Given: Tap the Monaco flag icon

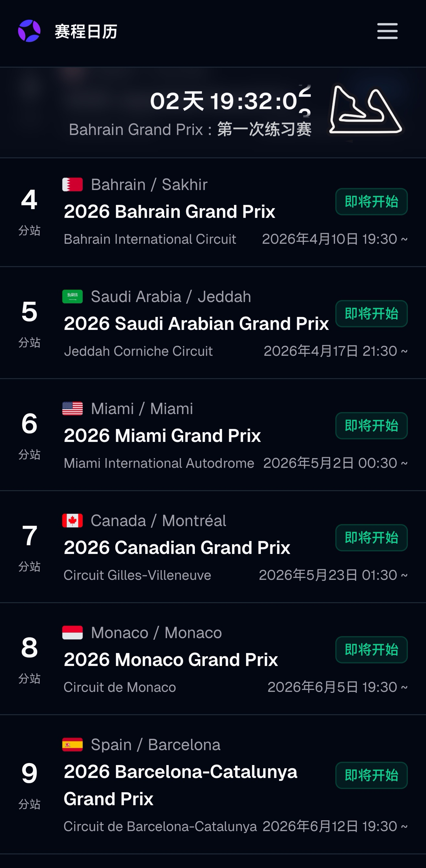Looking at the screenshot, I should [73, 633].
